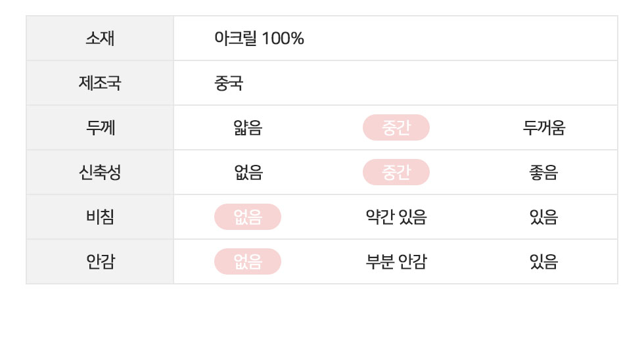Choose 좋음 elasticity option
This screenshot has width=644, height=337.
point(544,172)
